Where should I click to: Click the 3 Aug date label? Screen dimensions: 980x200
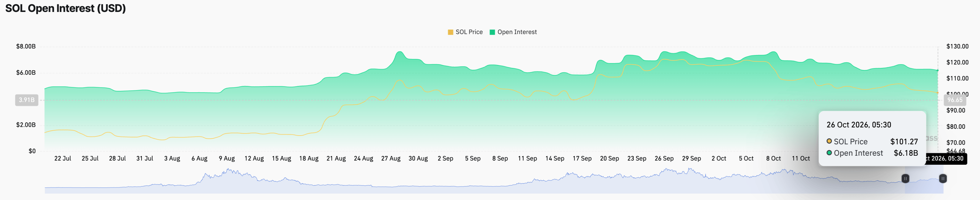point(172,159)
